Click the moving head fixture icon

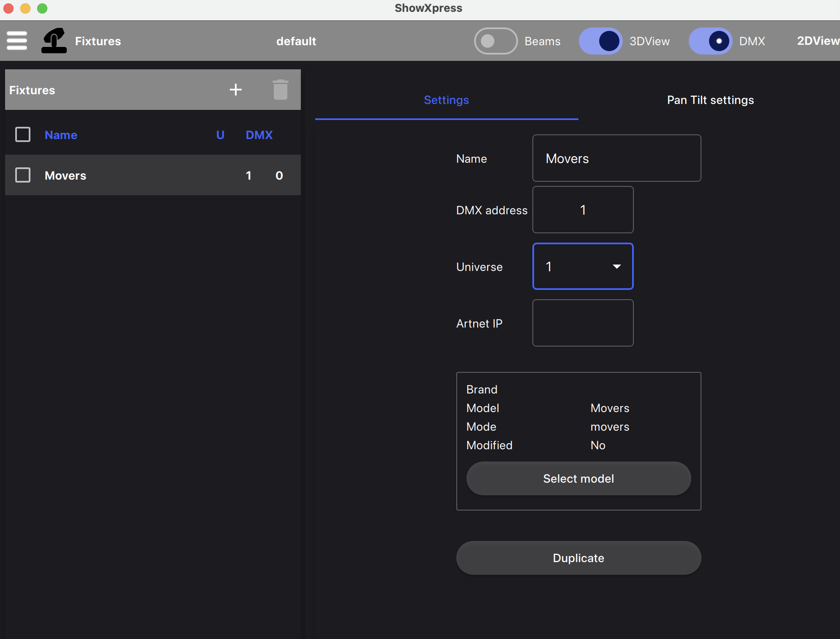pyautogui.click(x=54, y=41)
